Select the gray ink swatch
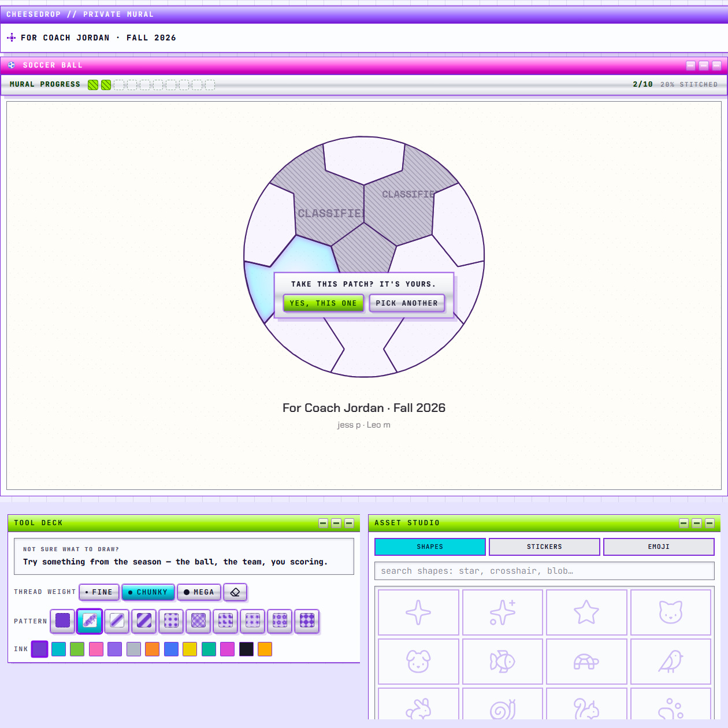This screenshot has height=728, width=728. (133, 649)
